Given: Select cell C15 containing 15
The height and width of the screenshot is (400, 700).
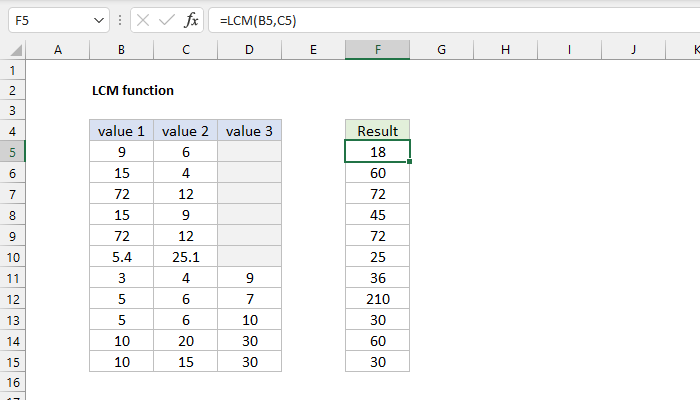Looking at the screenshot, I should tap(186, 362).
